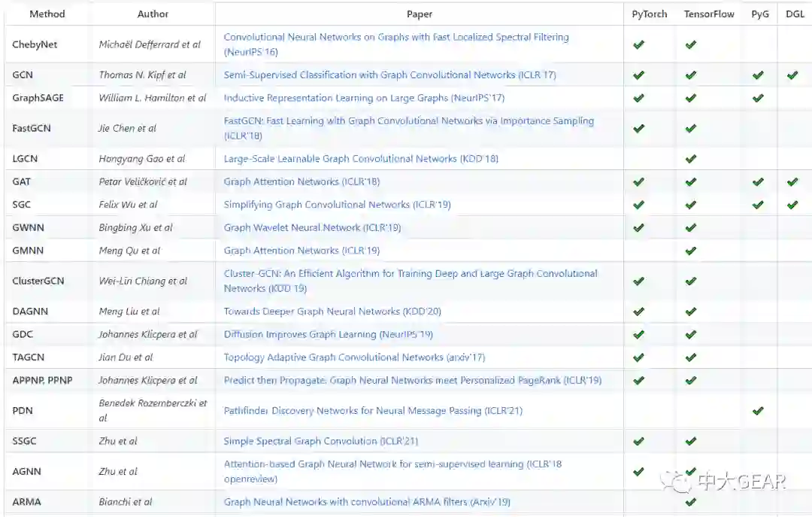Viewport: 812px width, 517px height.
Task: Click the PyG checkmark in the PDN row
Action: click(x=758, y=411)
